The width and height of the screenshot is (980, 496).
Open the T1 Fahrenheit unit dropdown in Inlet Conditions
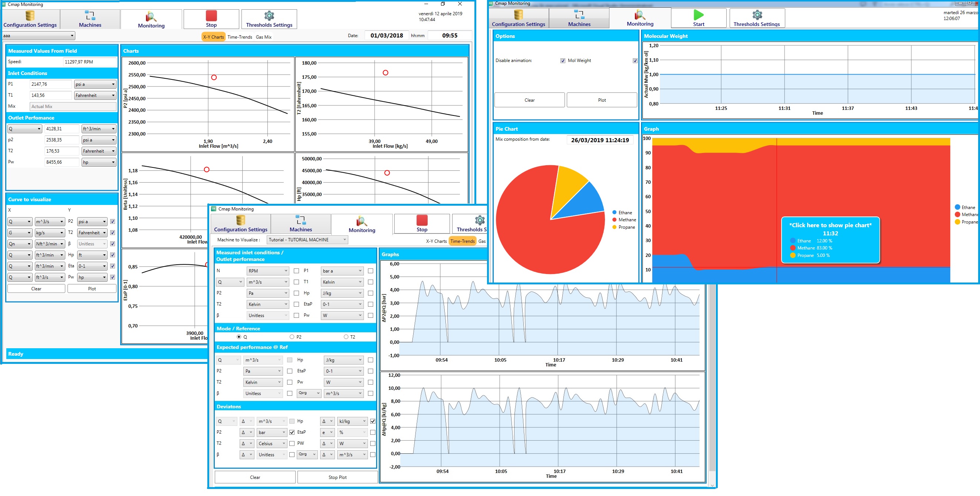click(x=95, y=95)
